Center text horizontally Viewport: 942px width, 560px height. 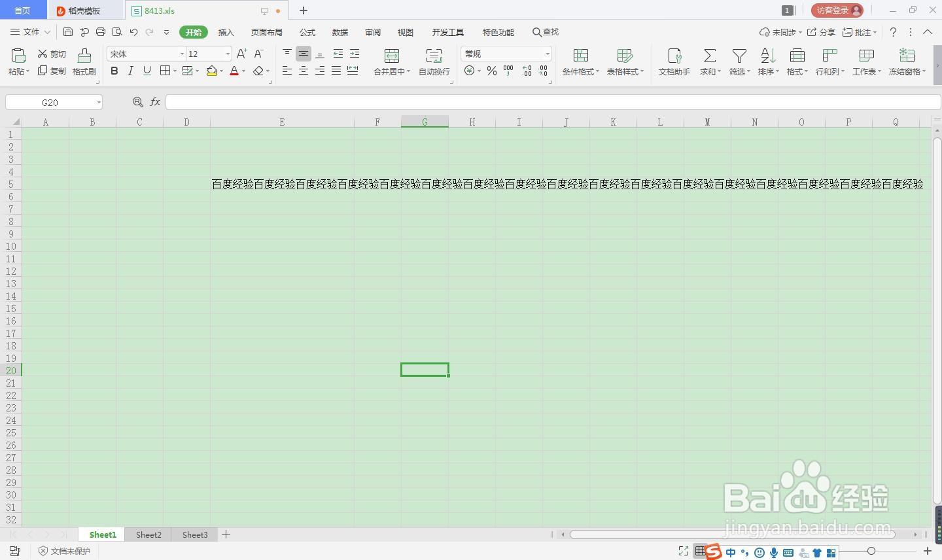[304, 71]
